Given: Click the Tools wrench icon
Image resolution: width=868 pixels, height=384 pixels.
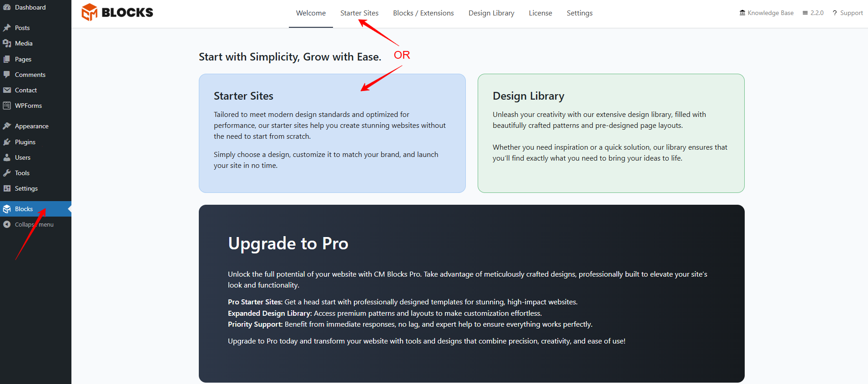Looking at the screenshot, I should coord(7,173).
